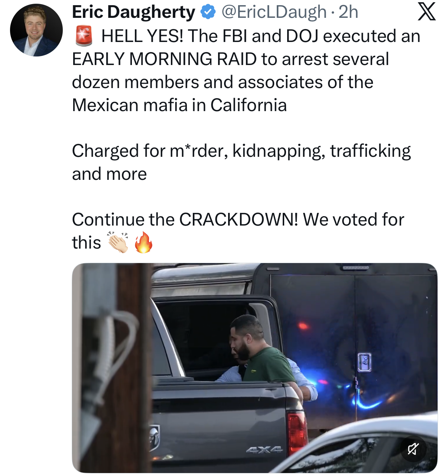The height and width of the screenshot is (476, 448).
Task: Click the red siren emoji
Action: click(84, 36)
